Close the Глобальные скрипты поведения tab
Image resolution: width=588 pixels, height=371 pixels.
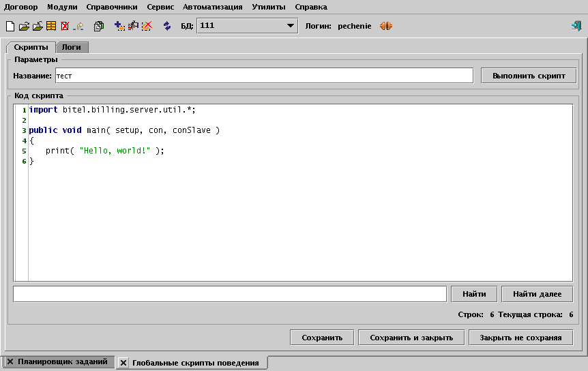(x=123, y=363)
